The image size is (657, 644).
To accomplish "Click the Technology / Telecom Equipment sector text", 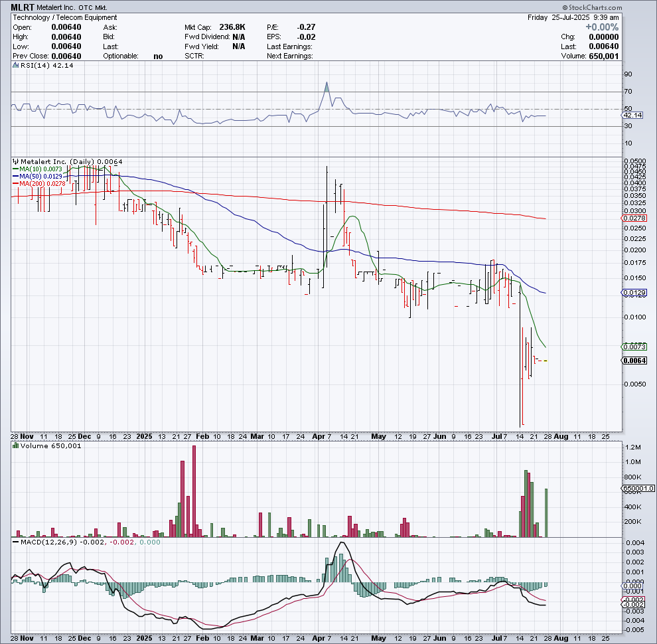I will [x=65, y=18].
